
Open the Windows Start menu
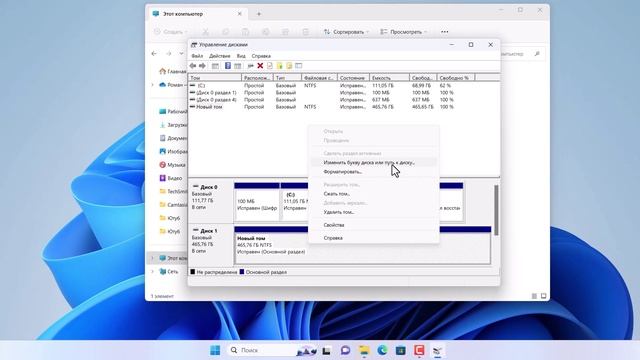[215, 350]
